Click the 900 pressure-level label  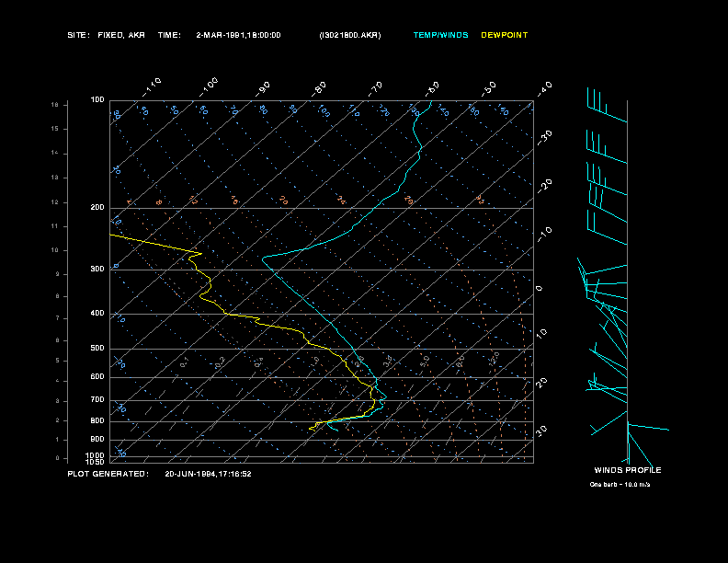97,439
